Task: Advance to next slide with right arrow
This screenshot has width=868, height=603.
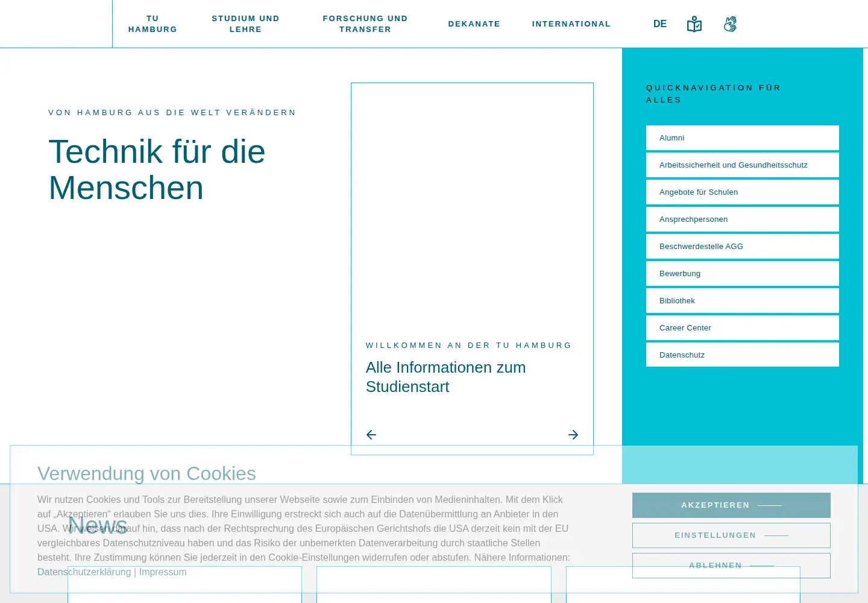Action: point(573,435)
